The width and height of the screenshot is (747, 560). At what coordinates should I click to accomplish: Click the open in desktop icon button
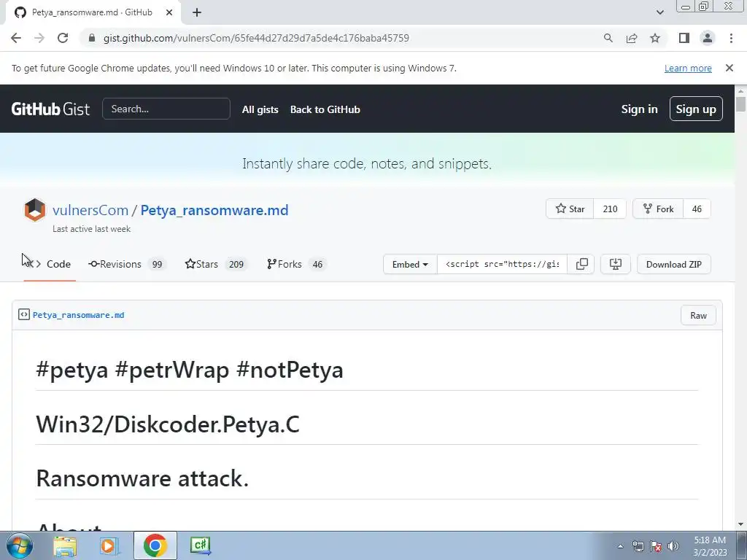click(616, 264)
